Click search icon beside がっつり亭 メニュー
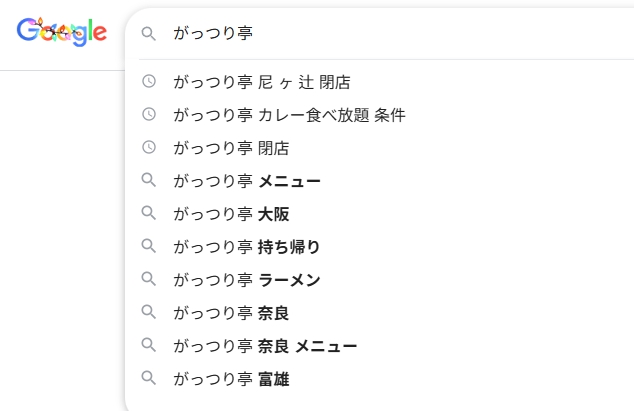Screen dimensions: 634x411 point(149,180)
